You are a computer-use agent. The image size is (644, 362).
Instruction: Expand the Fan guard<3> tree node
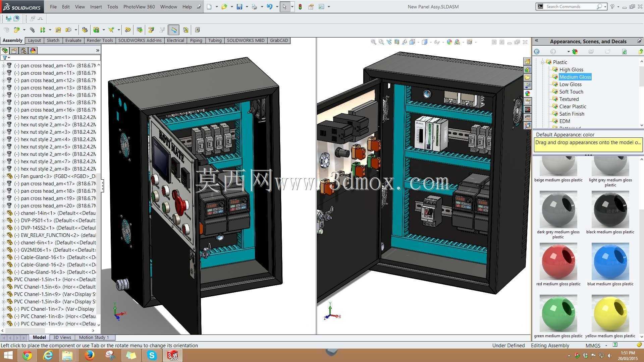(x=3, y=176)
